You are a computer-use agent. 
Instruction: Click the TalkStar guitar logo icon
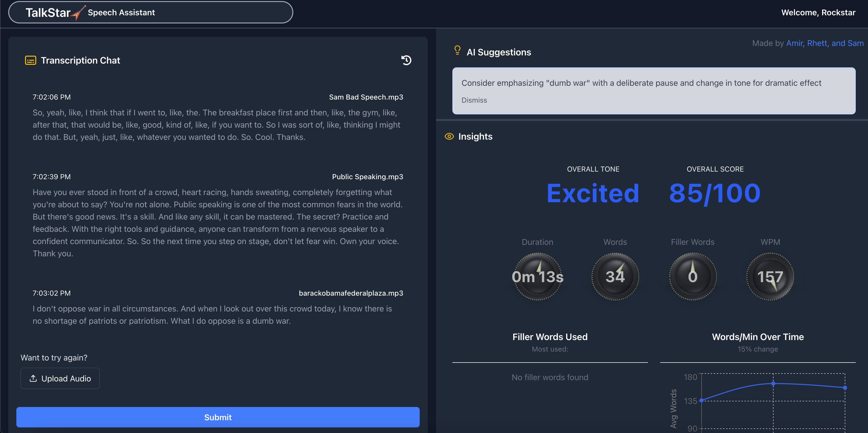(78, 13)
